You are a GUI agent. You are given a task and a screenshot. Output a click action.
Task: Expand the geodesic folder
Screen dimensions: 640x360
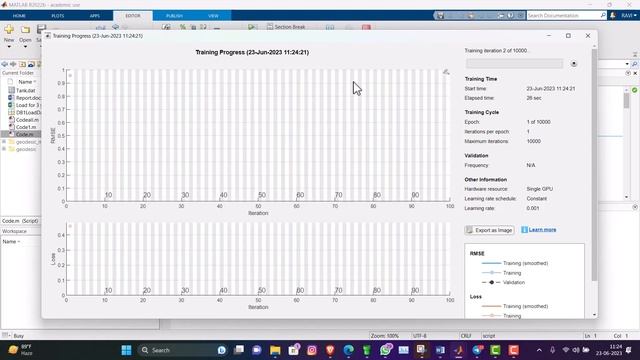coord(4,149)
